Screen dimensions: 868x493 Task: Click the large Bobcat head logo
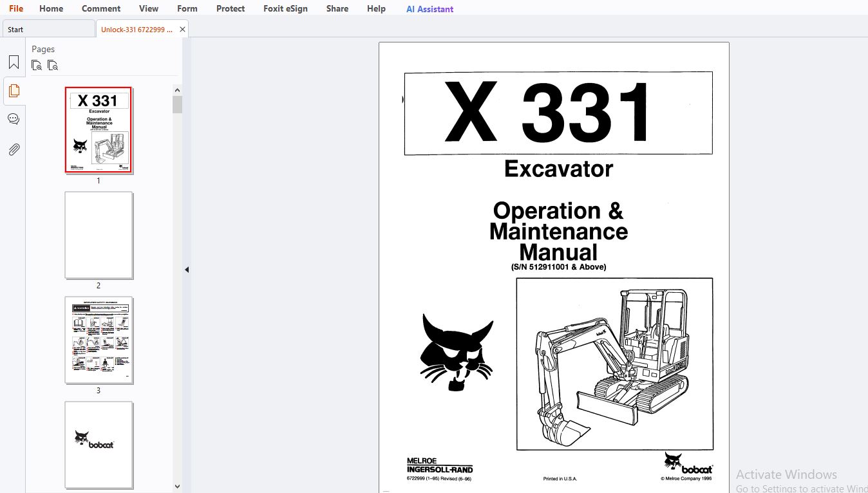[457, 352]
